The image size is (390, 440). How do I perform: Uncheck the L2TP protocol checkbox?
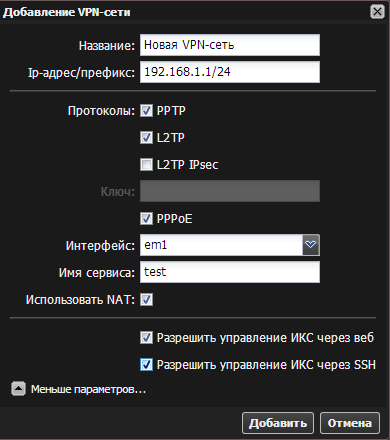(146, 137)
